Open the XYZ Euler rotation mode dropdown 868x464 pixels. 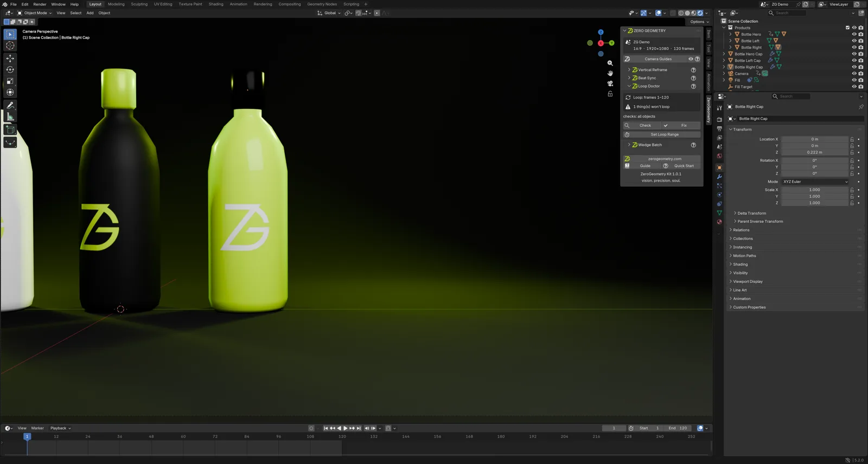pyautogui.click(x=815, y=182)
